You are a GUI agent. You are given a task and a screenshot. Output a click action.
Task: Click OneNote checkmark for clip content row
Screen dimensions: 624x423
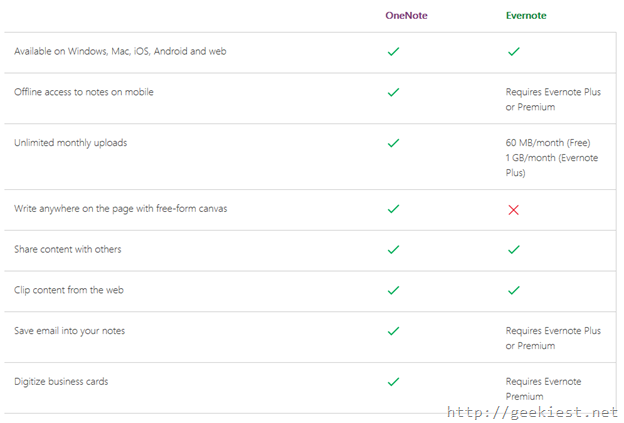pos(393,290)
